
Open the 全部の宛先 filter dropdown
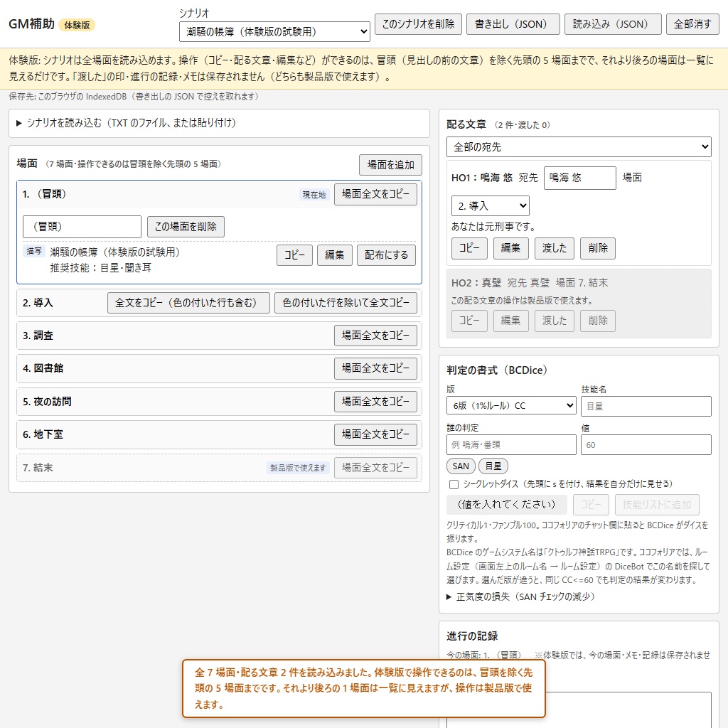[x=579, y=146]
